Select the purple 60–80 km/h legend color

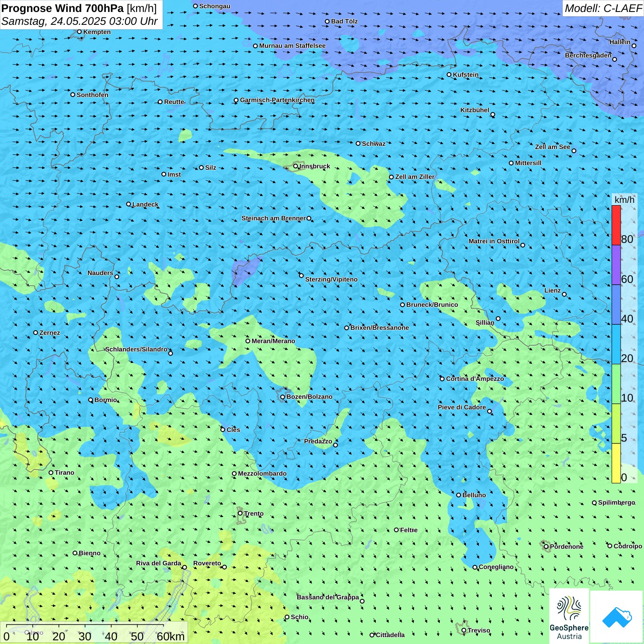tap(616, 265)
